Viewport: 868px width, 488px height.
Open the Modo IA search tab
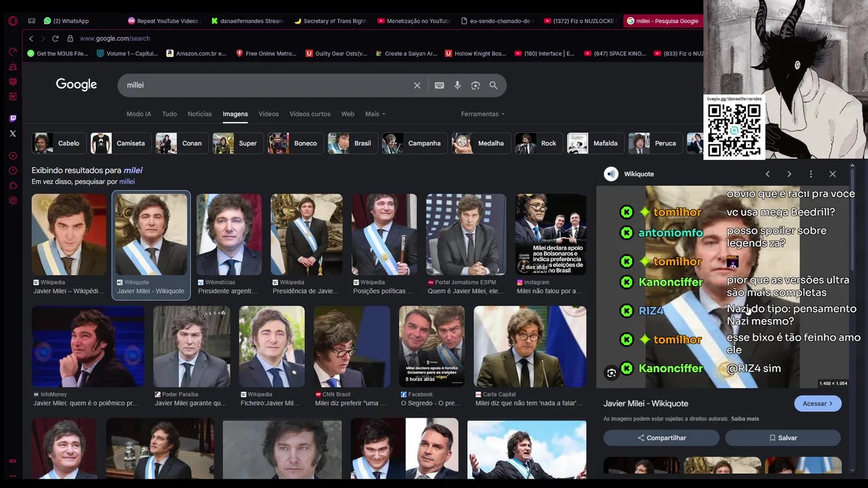[x=139, y=114]
